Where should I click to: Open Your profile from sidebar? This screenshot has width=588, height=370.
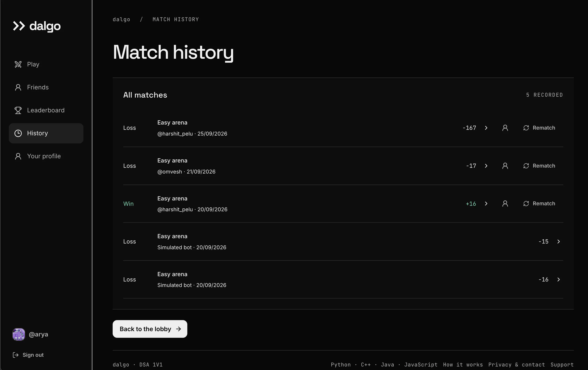46,156
